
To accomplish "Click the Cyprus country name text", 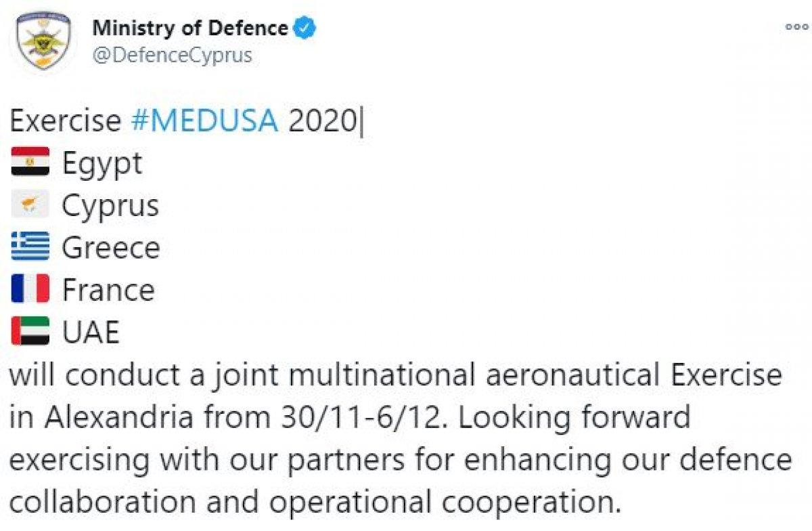I will pos(110,206).
